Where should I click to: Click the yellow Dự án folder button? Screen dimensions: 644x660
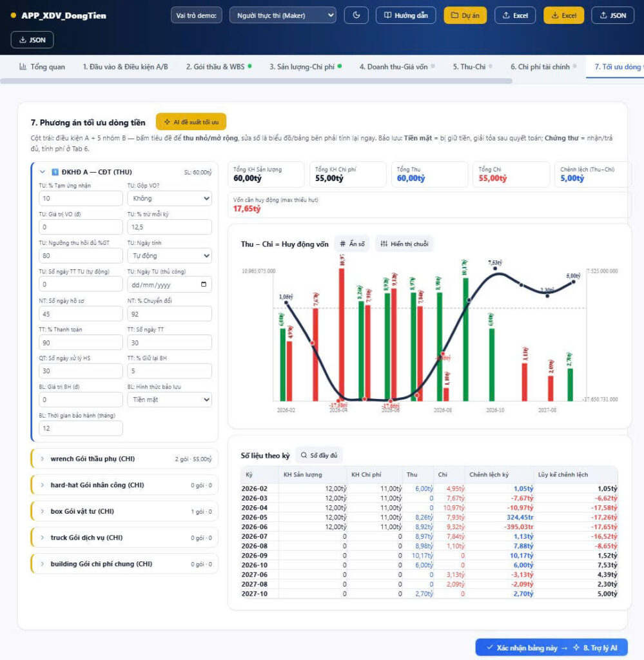465,15
